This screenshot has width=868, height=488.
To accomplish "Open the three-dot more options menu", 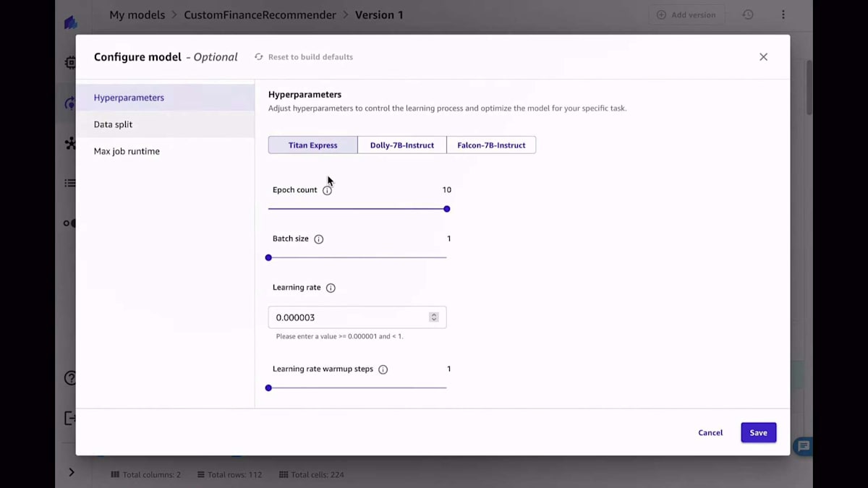I will [x=783, y=15].
